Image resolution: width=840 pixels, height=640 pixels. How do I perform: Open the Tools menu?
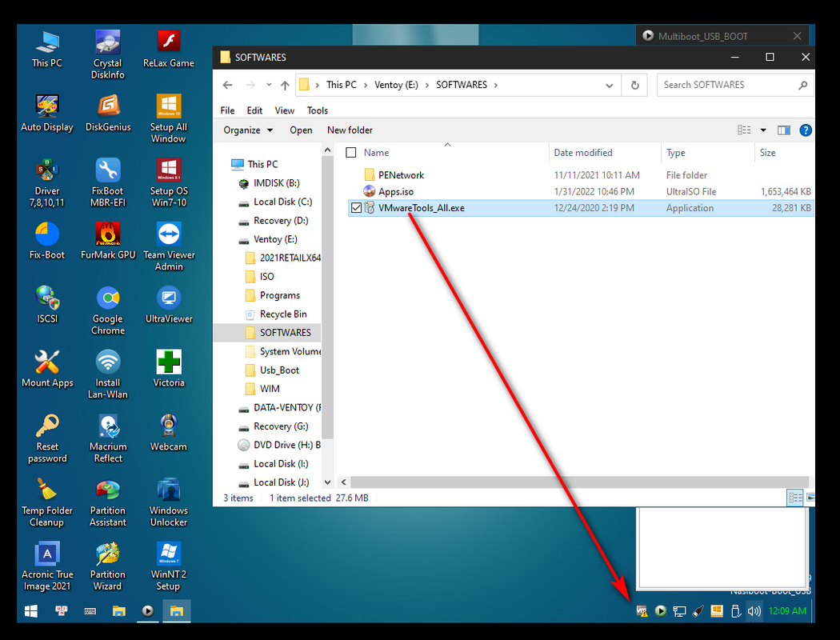317,110
